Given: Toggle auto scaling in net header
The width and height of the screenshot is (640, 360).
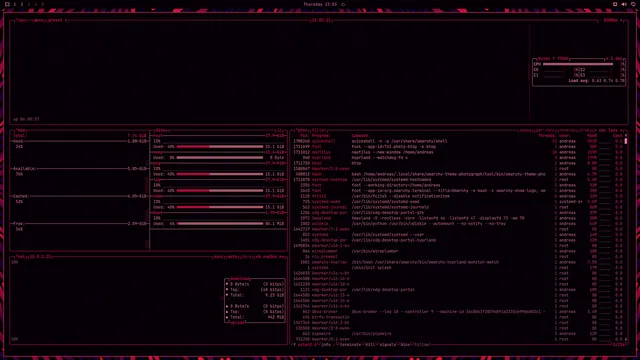Looking at the screenshot, I should pyautogui.click(x=233, y=257).
